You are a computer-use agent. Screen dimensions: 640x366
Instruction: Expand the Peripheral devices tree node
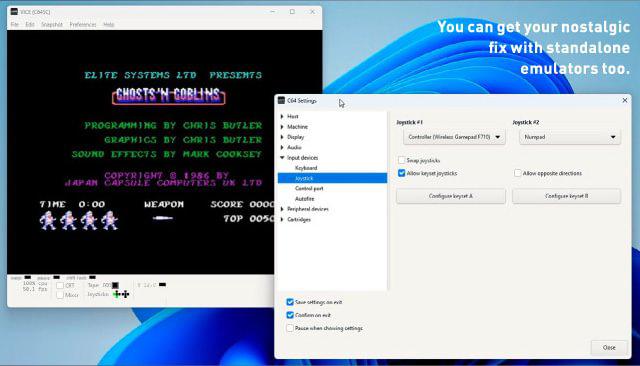tap(282, 209)
